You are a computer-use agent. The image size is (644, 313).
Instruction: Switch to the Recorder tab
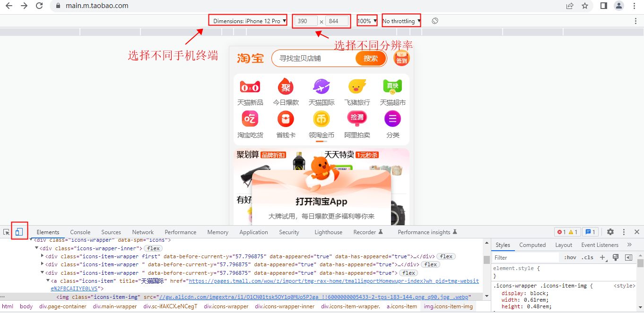coord(368,232)
